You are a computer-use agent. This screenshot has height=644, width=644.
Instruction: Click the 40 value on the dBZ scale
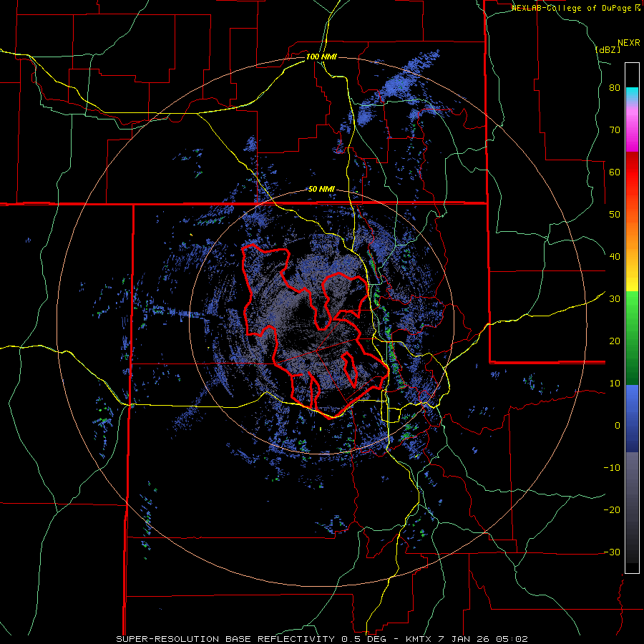(615, 257)
